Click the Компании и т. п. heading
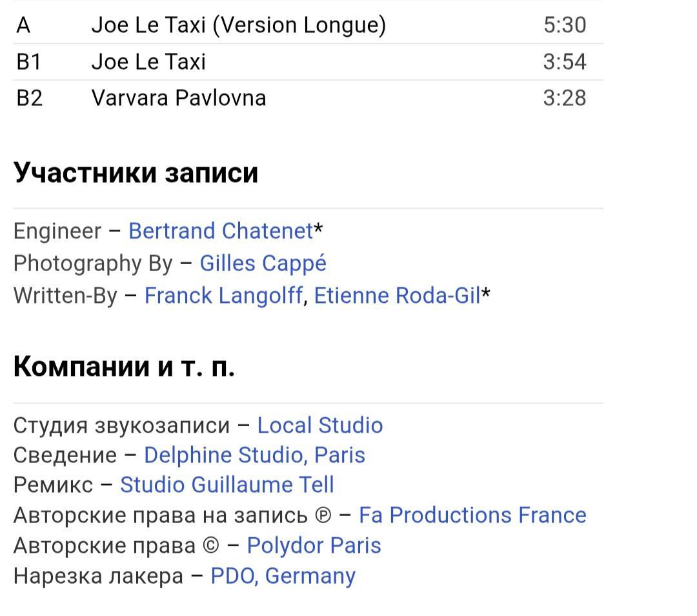 pyautogui.click(x=124, y=367)
